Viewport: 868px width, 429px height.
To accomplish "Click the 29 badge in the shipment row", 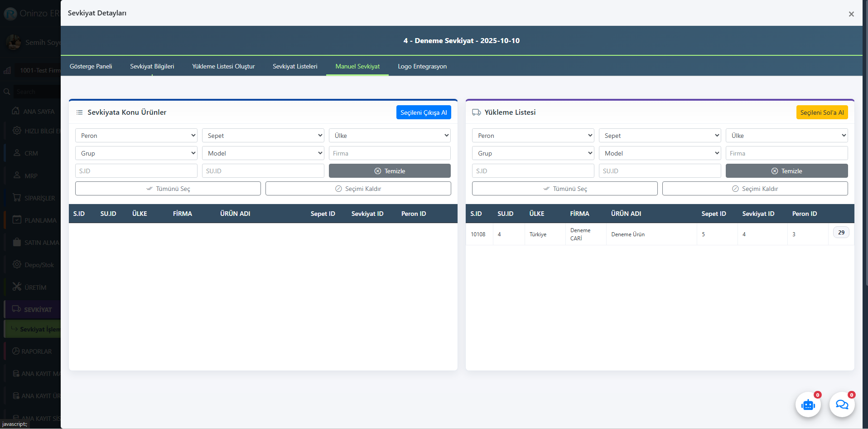I will (841, 233).
